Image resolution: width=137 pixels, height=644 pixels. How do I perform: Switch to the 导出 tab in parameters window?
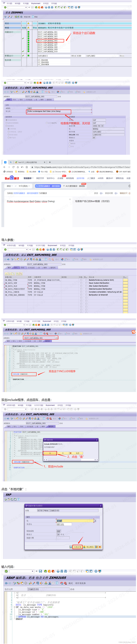22,267
